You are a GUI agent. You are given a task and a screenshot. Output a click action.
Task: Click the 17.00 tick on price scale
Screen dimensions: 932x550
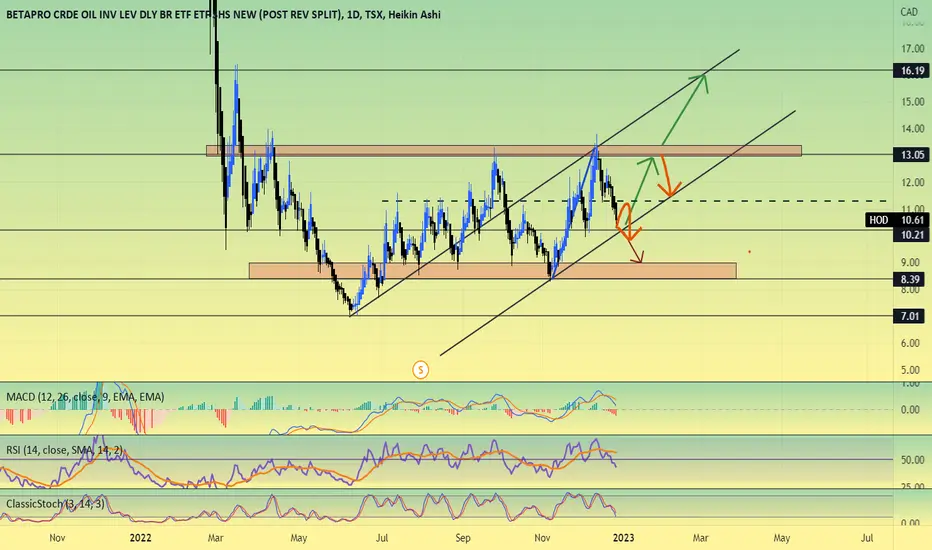(x=912, y=48)
